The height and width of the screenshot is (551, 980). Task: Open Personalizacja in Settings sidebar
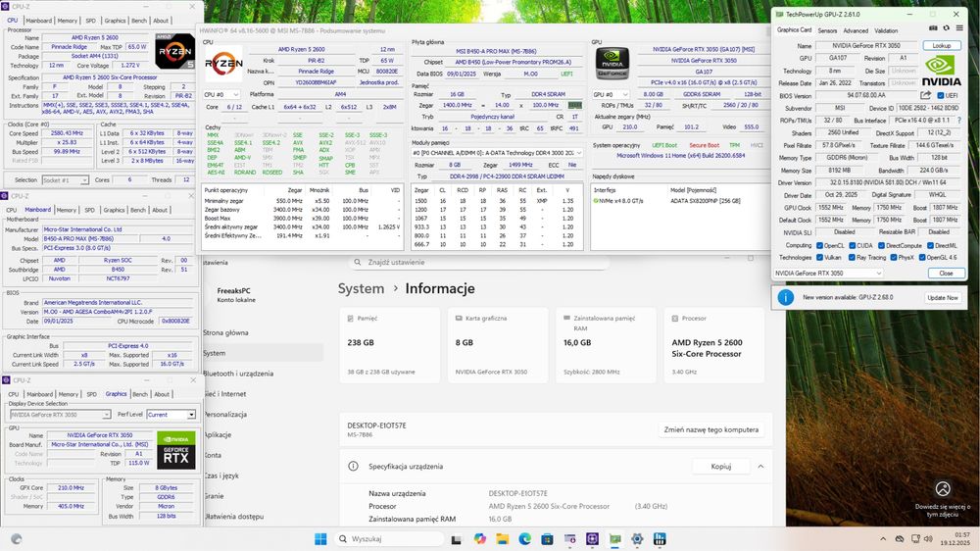[225, 415]
